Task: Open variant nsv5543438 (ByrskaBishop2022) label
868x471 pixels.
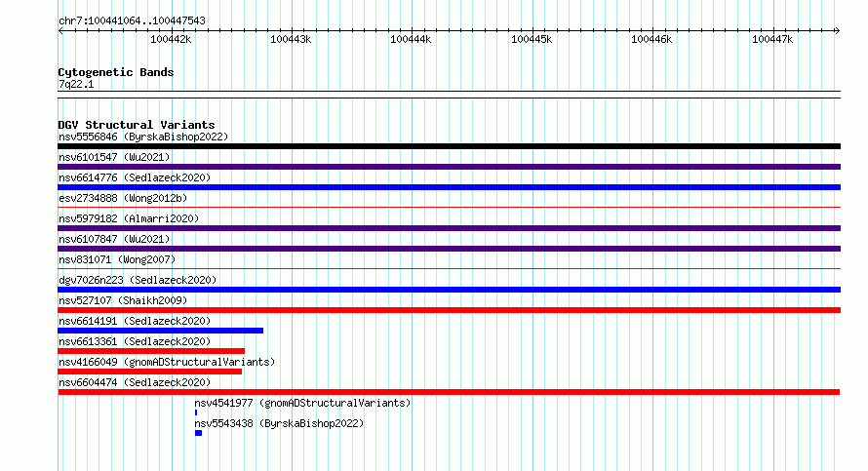Action: coord(279,423)
